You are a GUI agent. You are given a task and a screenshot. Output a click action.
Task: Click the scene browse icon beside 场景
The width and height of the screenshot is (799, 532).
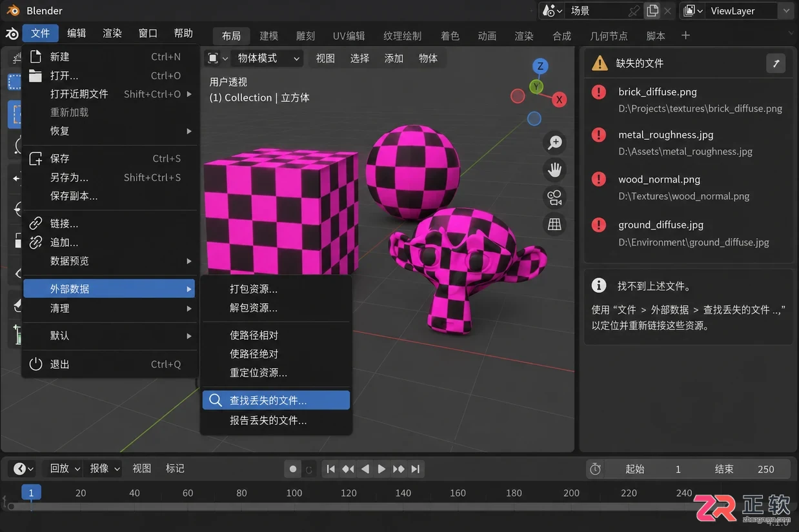(x=552, y=11)
